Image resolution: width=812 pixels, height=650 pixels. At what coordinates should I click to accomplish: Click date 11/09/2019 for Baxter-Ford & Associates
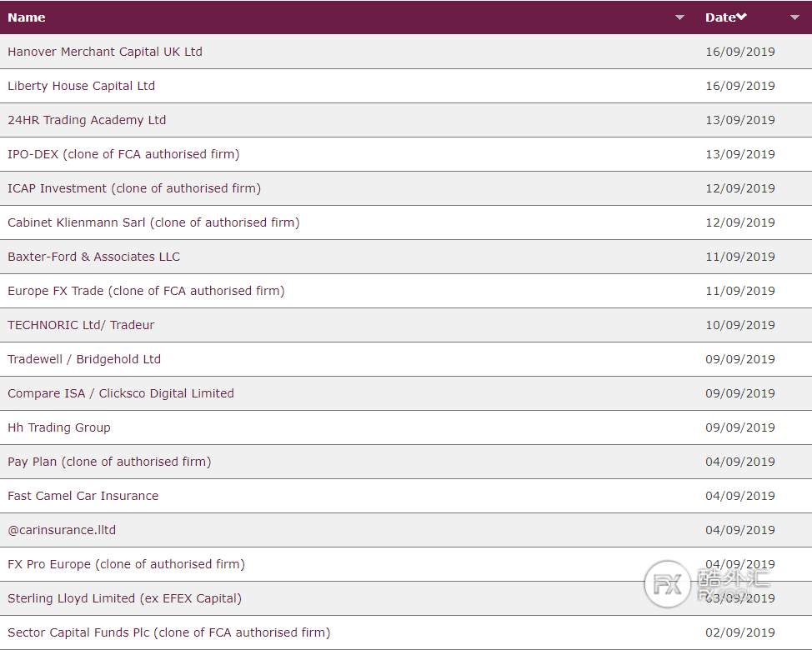pyautogui.click(x=740, y=257)
